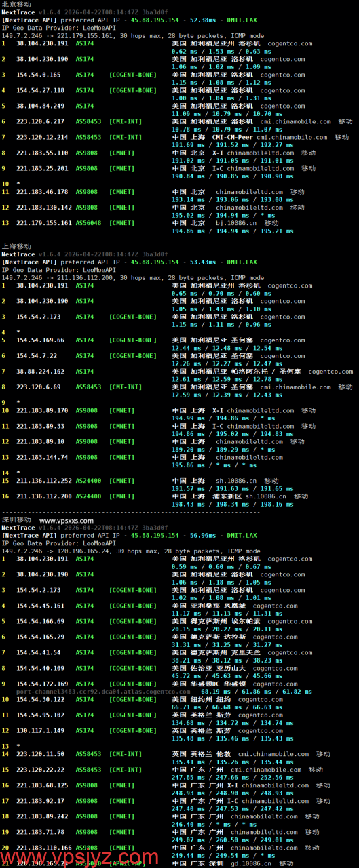The width and height of the screenshot is (359, 868).
Task: Click the 亚历山大 location text
Action: tap(231, 669)
